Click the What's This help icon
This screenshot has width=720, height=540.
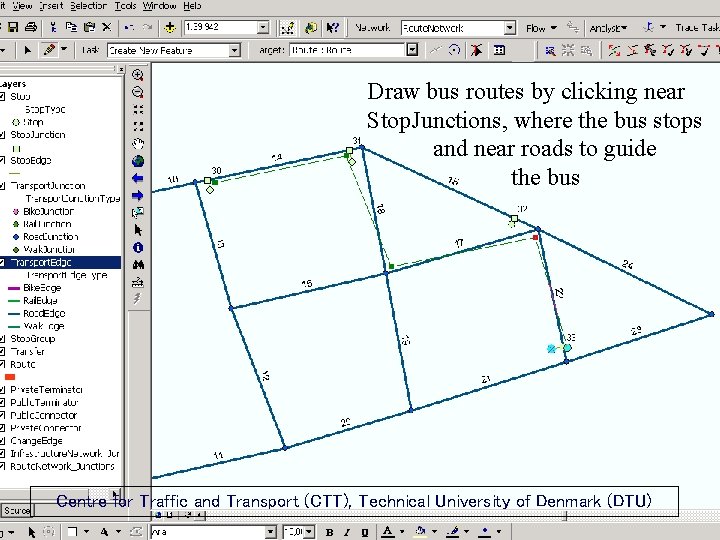(332, 28)
